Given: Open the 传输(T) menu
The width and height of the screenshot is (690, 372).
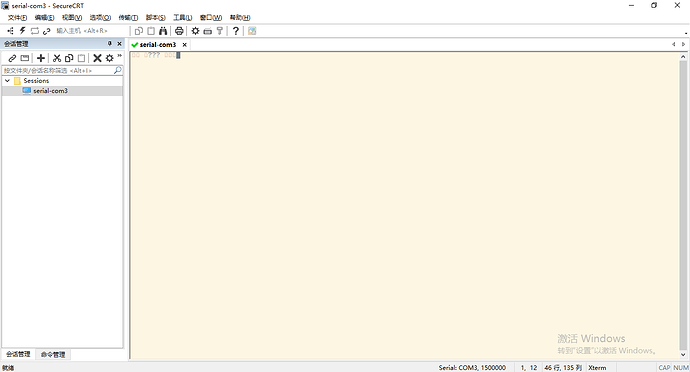Looking at the screenshot, I should click(x=128, y=18).
